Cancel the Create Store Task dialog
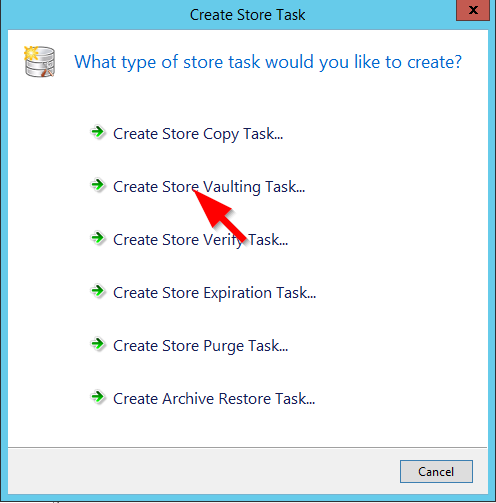496x503 pixels. (x=436, y=471)
